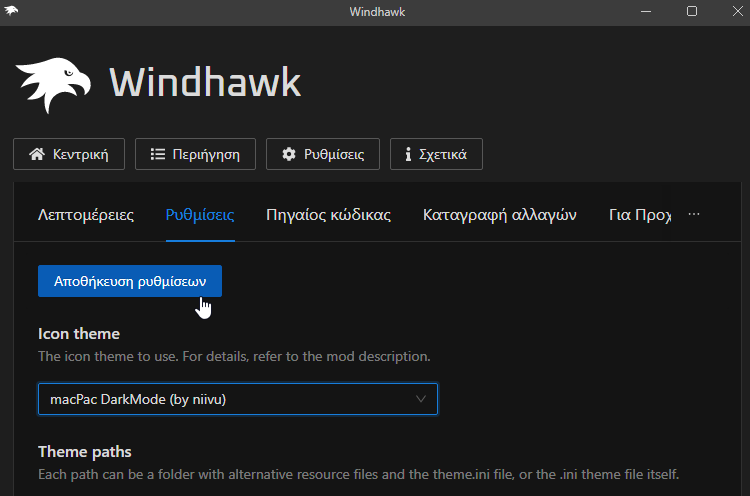The height and width of the screenshot is (496, 750).
Task: Click the large Windhawk title text
Action: tap(205, 83)
